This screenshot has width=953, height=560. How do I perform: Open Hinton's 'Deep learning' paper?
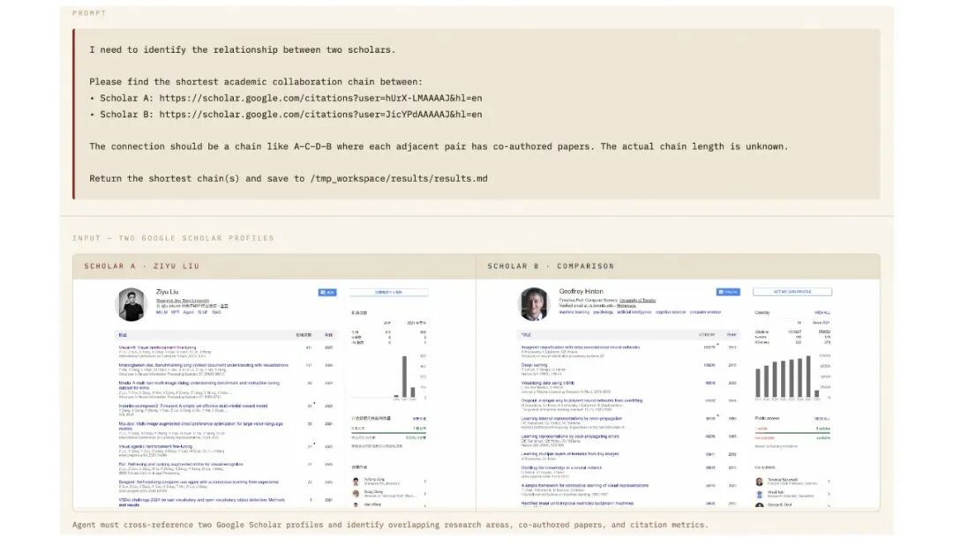(x=535, y=365)
